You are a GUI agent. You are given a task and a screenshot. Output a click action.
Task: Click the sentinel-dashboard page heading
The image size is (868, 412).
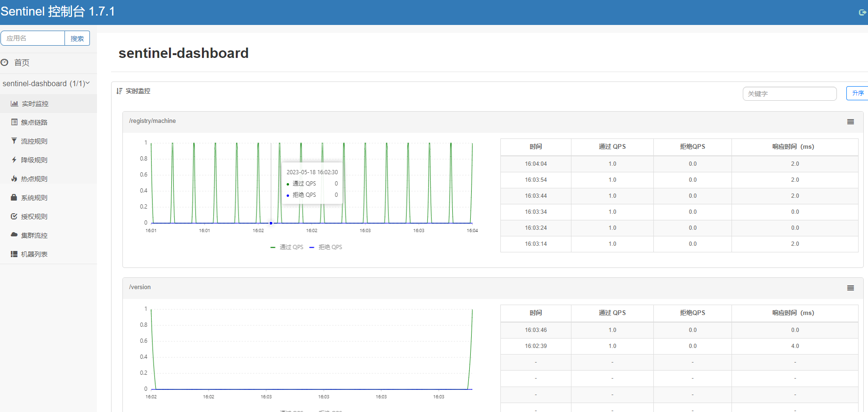tap(184, 53)
